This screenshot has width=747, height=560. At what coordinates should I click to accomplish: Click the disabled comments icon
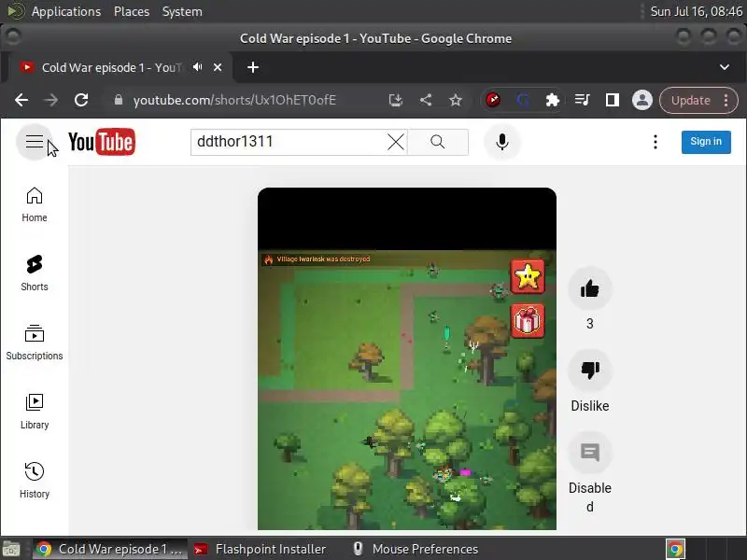[590, 453]
